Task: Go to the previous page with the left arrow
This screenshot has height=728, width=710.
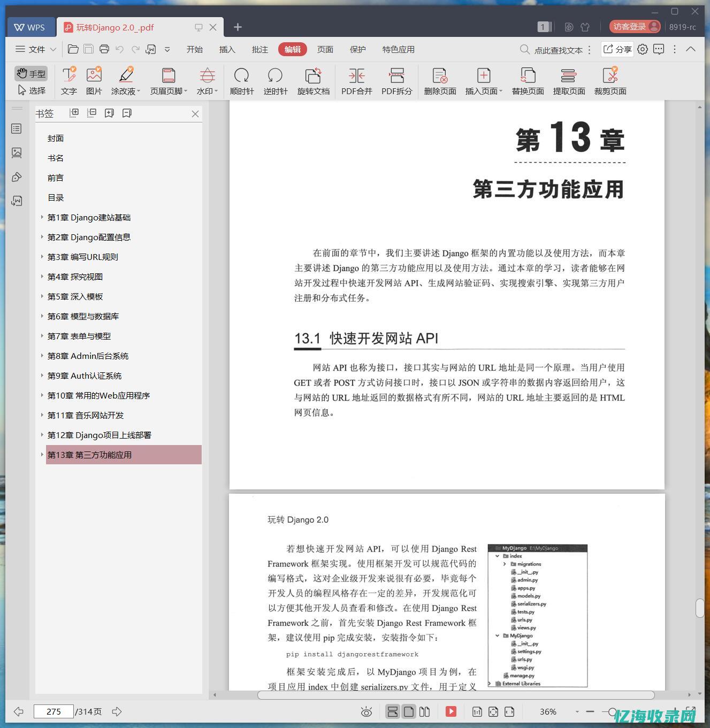Action: click(18, 711)
